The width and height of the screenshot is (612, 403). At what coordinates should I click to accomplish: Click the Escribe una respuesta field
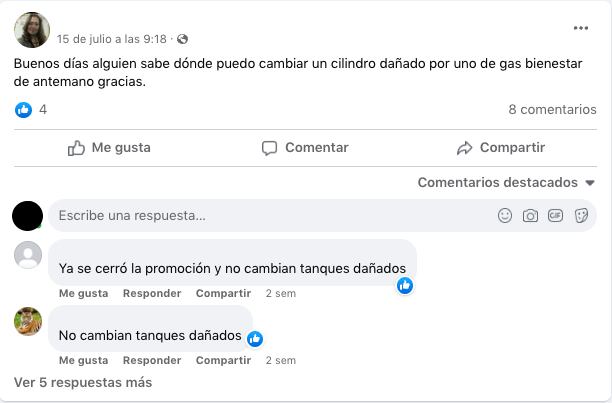270,215
